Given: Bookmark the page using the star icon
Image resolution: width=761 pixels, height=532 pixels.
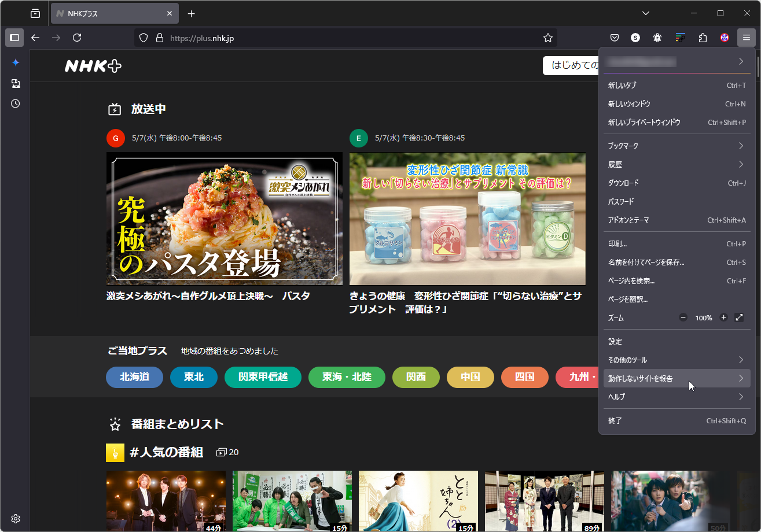Looking at the screenshot, I should (x=547, y=37).
